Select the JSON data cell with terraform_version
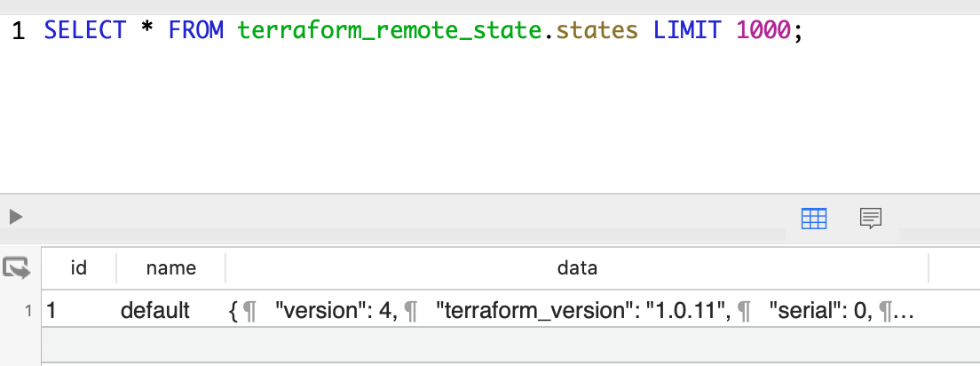The width and height of the screenshot is (980, 366). [x=577, y=310]
